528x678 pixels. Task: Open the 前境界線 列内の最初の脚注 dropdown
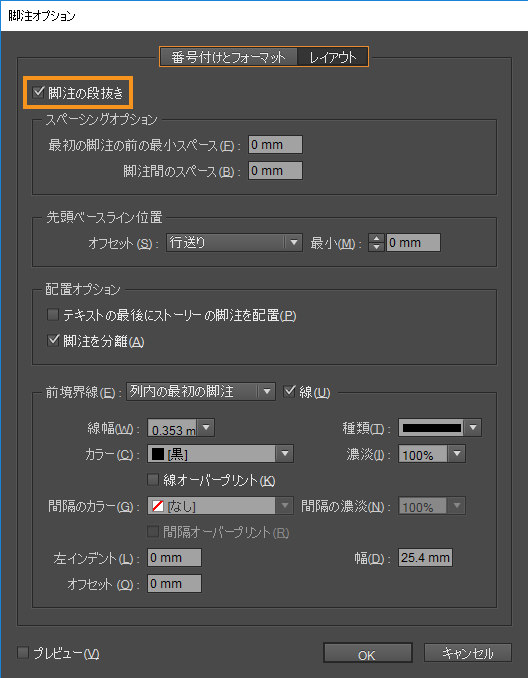click(201, 392)
